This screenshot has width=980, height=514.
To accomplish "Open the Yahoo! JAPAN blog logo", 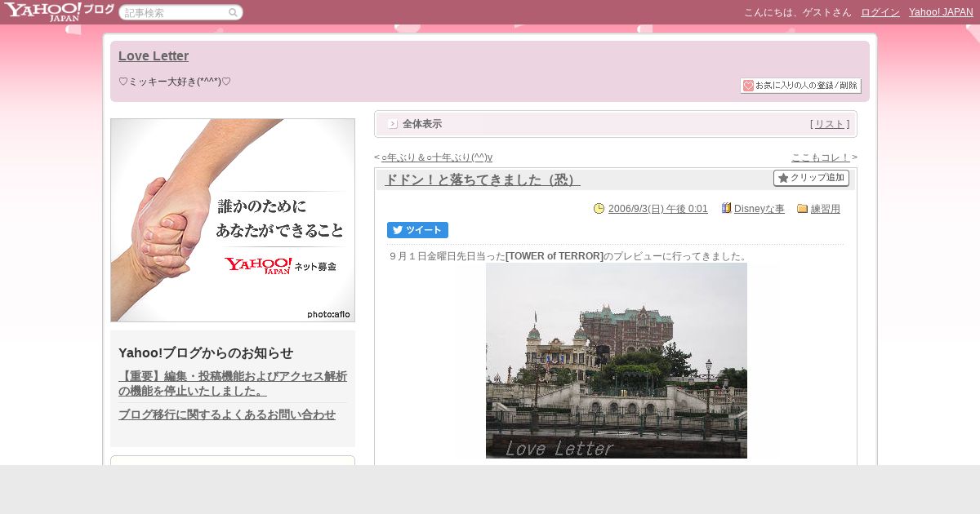I will coord(59,11).
